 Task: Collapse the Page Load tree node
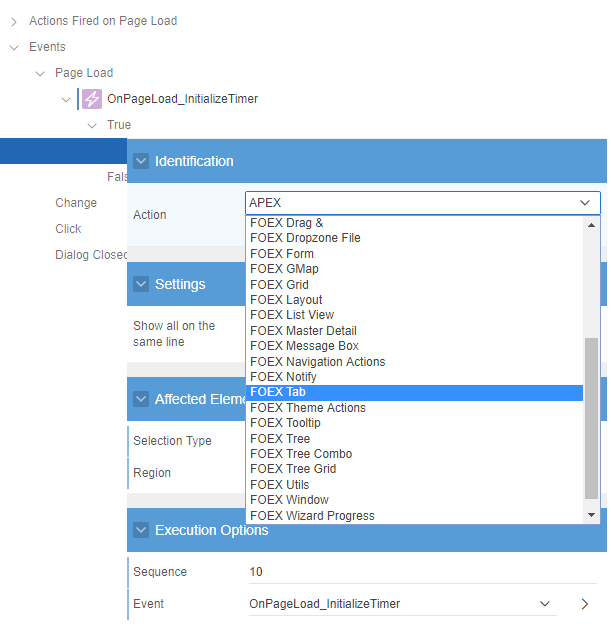pos(40,74)
